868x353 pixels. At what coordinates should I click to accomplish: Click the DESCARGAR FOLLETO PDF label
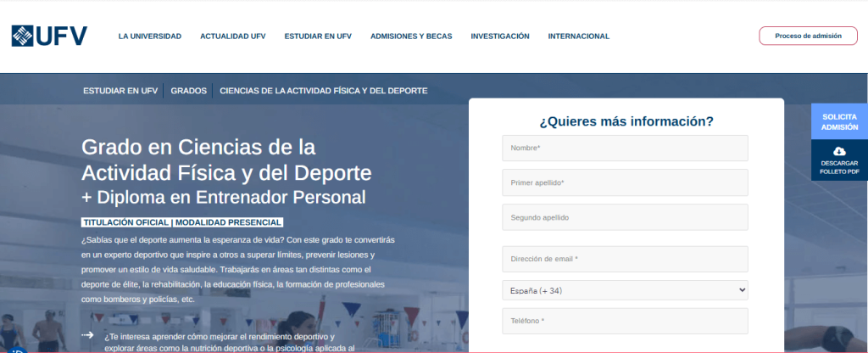pos(839,167)
